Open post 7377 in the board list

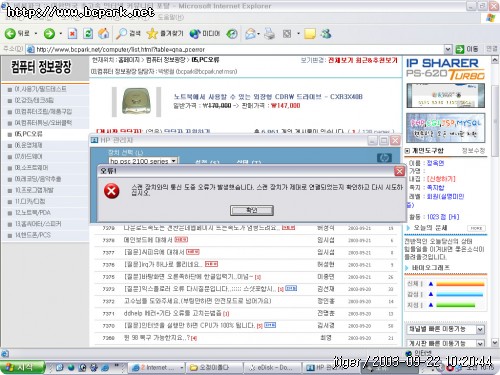tap(154, 252)
